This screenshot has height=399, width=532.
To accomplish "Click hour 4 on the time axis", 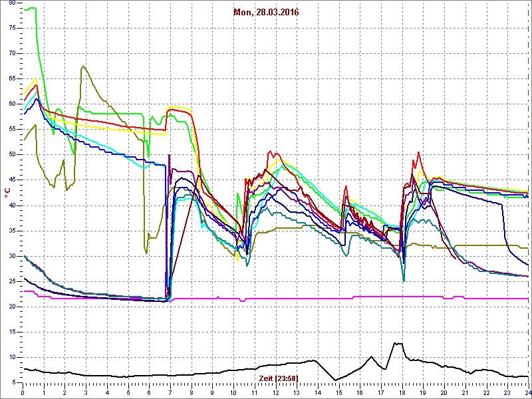I will pyautogui.click(x=107, y=392).
